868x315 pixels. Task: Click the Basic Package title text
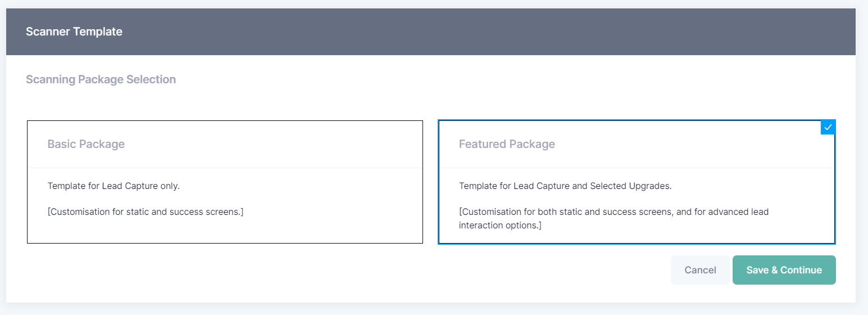(x=86, y=144)
